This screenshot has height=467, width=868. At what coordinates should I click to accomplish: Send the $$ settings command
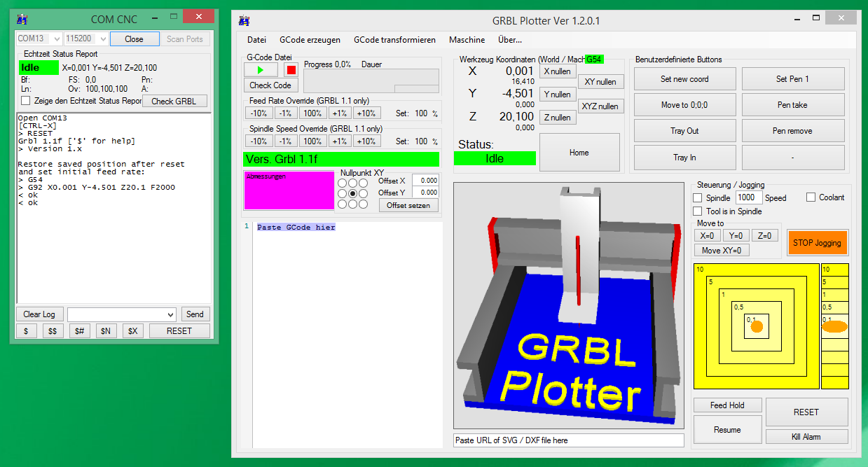(x=52, y=330)
